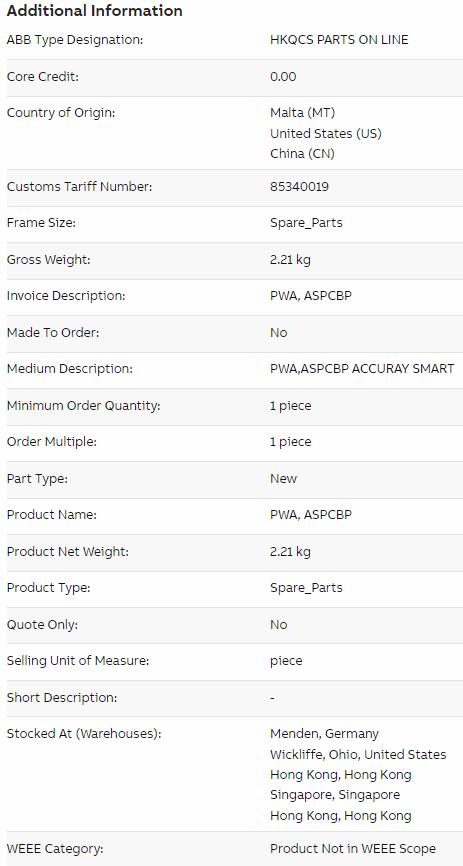Click the United States (US) origin entry
The width and height of the screenshot is (463, 866).
(326, 134)
